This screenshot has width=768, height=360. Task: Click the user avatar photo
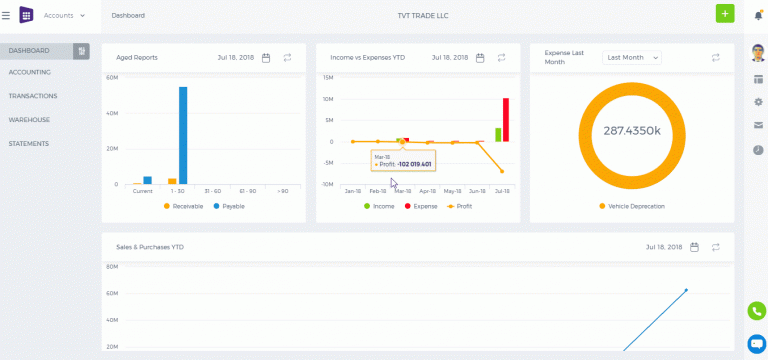758,53
